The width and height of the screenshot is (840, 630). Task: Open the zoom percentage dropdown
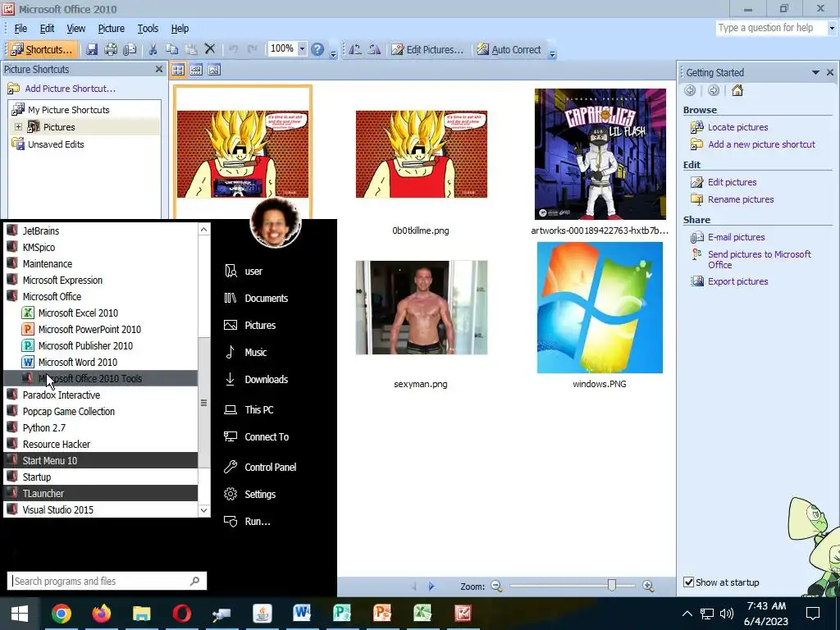coord(302,48)
